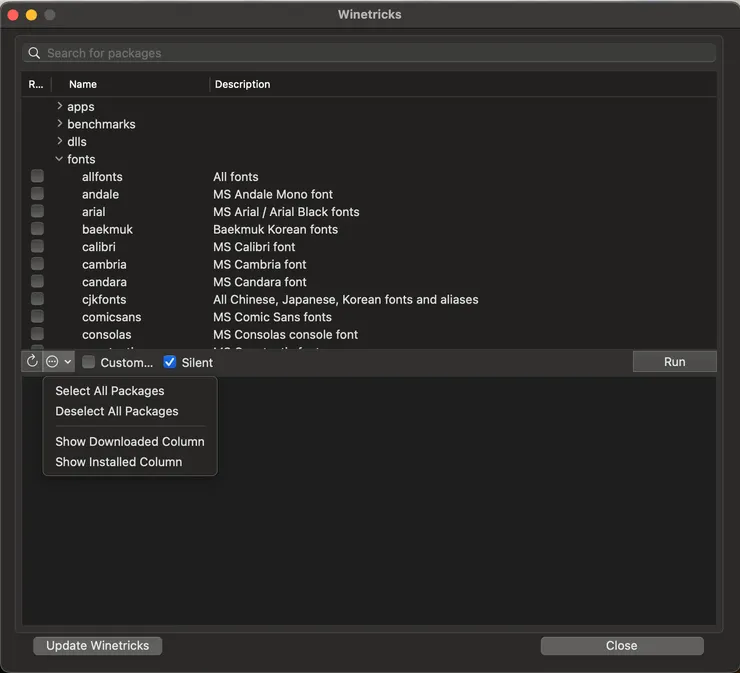
Task: Click the 'fonts' tree label
Action: 81,159
